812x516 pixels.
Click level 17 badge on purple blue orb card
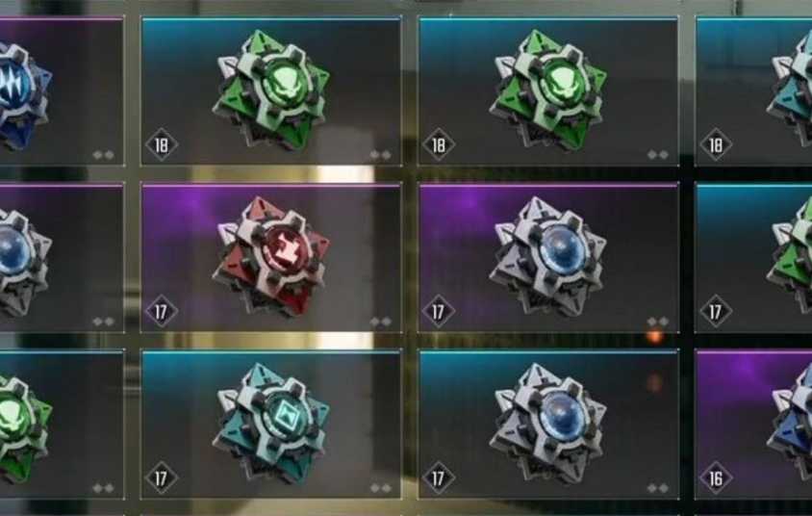pyautogui.click(x=439, y=311)
